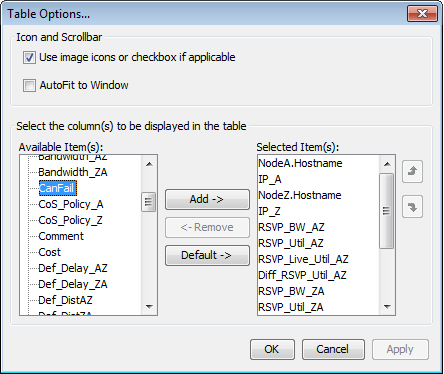Select Def_Delay_ZA available item

click(73, 284)
